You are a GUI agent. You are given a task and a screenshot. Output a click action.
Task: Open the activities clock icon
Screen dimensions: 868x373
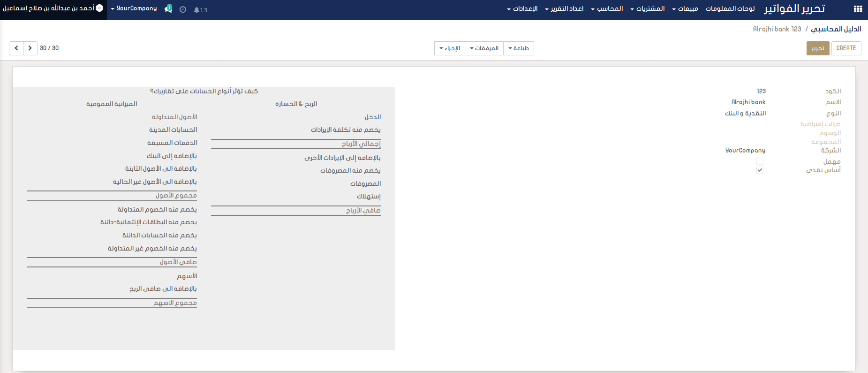(x=183, y=9)
